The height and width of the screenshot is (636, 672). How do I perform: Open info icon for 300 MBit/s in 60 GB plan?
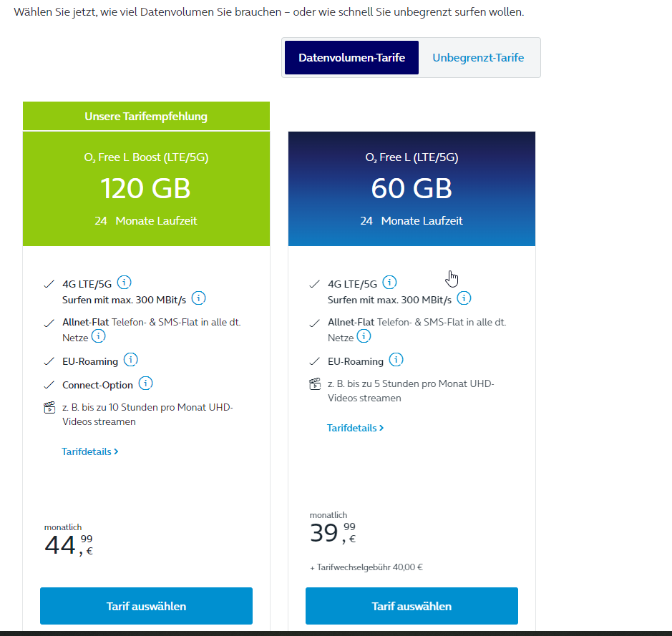click(464, 298)
